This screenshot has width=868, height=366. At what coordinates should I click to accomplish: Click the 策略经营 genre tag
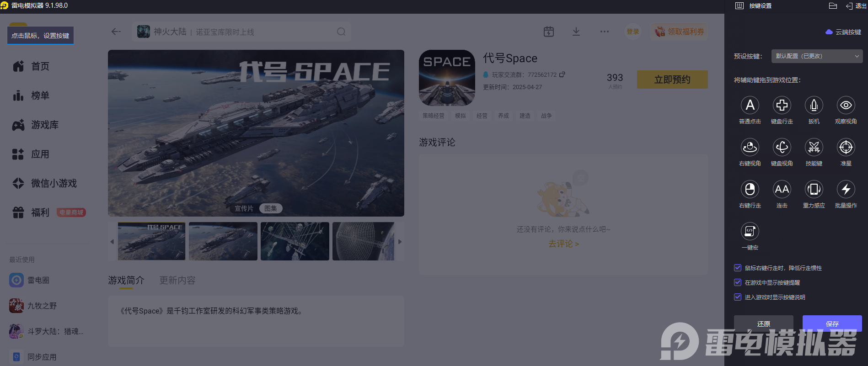(434, 116)
